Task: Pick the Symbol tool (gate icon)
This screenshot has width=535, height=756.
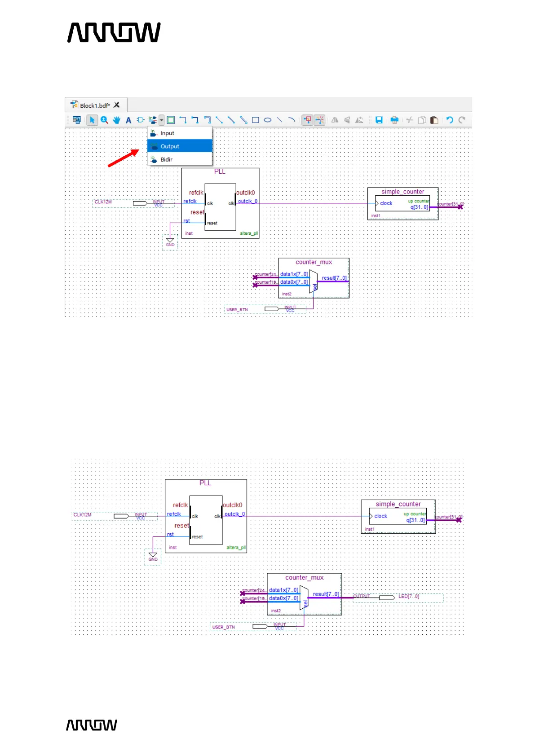Action: [x=141, y=120]
